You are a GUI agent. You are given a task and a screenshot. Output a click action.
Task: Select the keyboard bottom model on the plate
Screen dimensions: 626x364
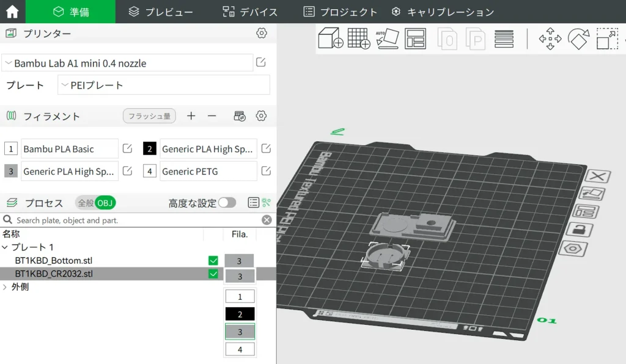[412, 227]
